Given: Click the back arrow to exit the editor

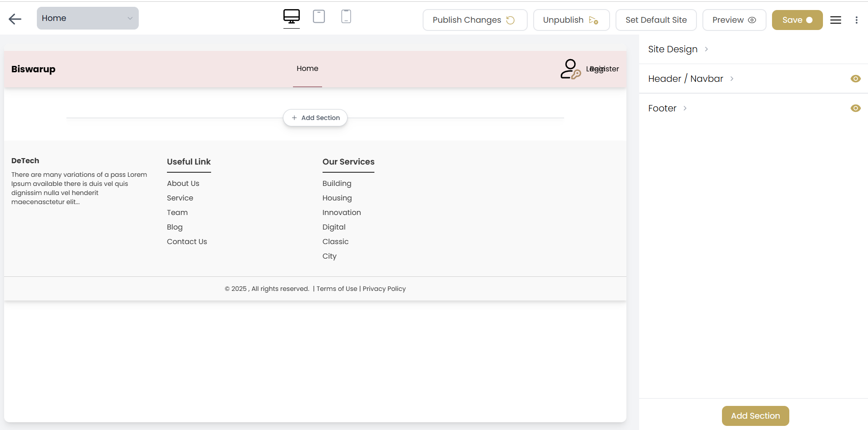Looking at the screenshot, I should pyautogui.click(x=15, y=19).
